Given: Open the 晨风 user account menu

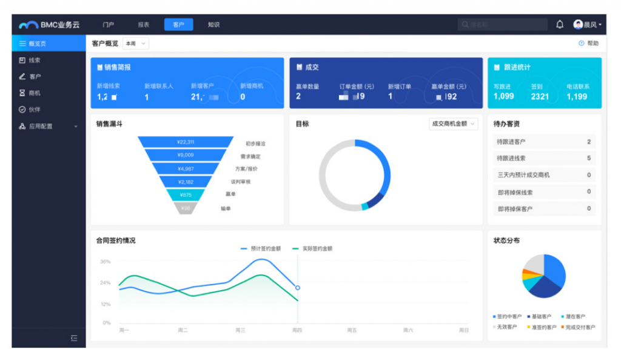Looking at the screenshot, I should [x=587, y=25].
